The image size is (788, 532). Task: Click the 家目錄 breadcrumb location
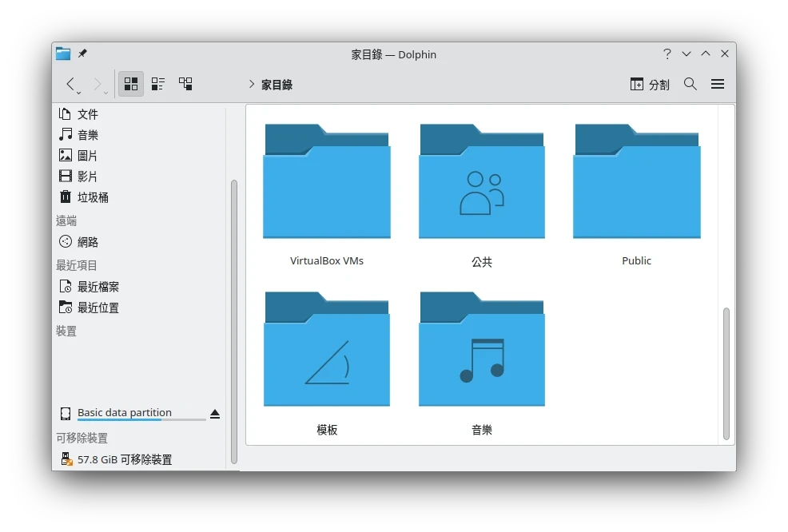(277, 85)
